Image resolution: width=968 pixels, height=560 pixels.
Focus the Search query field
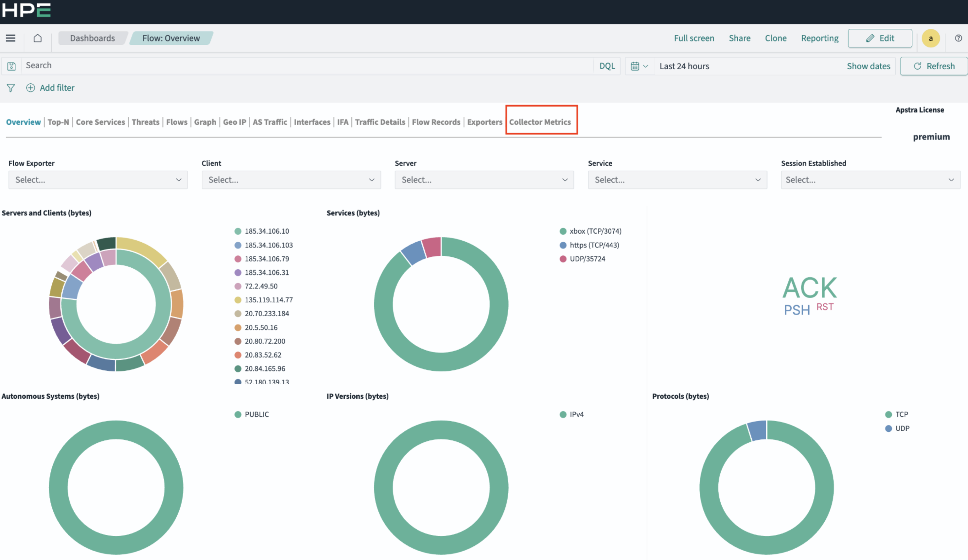(x=307, y=66)
